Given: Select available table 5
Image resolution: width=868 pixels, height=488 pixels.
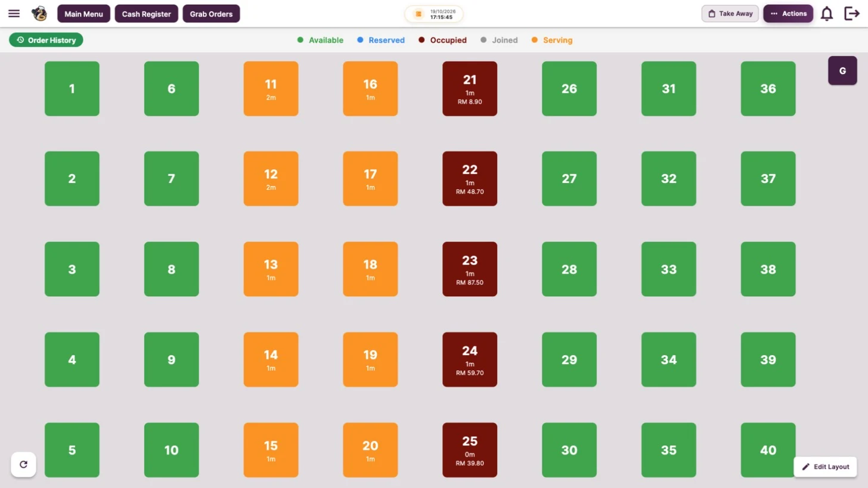Looking at the screenshot, I should coord(72,450).
